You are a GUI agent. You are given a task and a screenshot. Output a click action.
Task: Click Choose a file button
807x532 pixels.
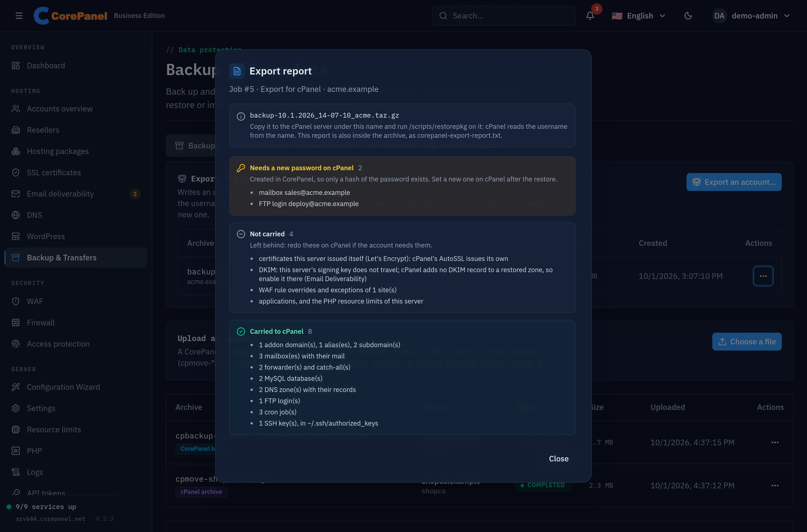[x=746, y=342]
